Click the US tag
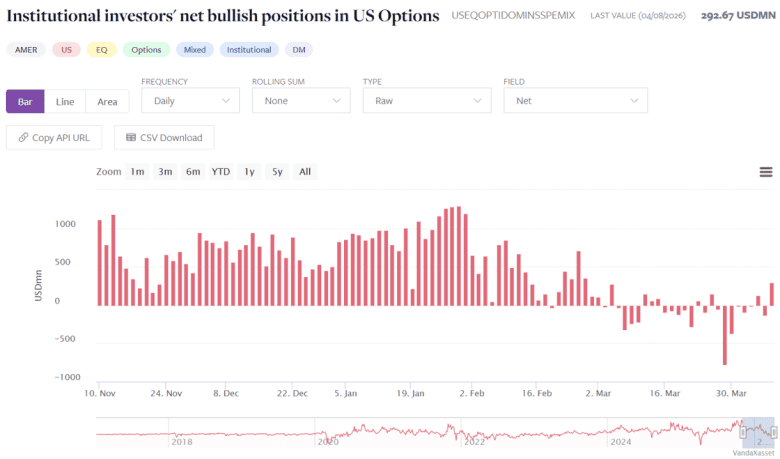Screen dimensions: 780x459 [x=66, y=50]
